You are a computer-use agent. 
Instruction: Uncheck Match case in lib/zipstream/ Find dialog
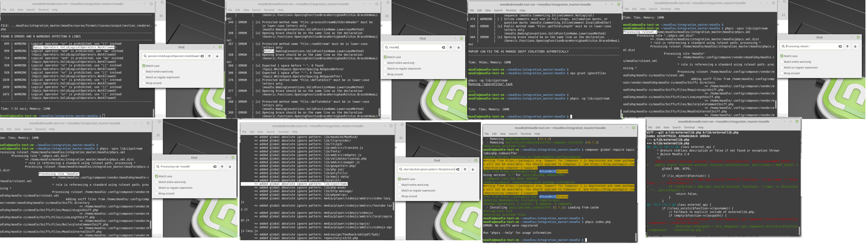(x=399, y=179)
